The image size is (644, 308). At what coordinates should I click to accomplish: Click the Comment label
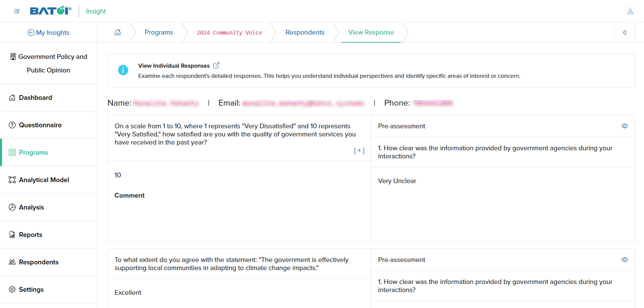(x=130, y=195)
